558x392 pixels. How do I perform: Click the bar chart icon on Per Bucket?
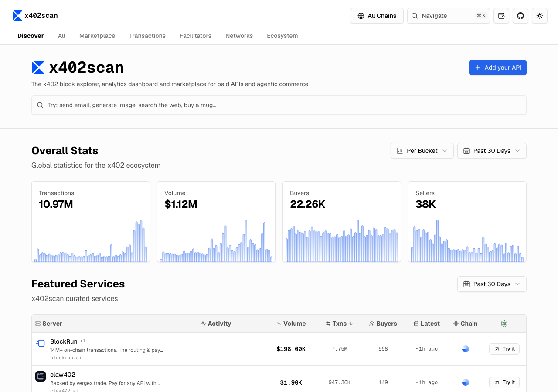400,151
